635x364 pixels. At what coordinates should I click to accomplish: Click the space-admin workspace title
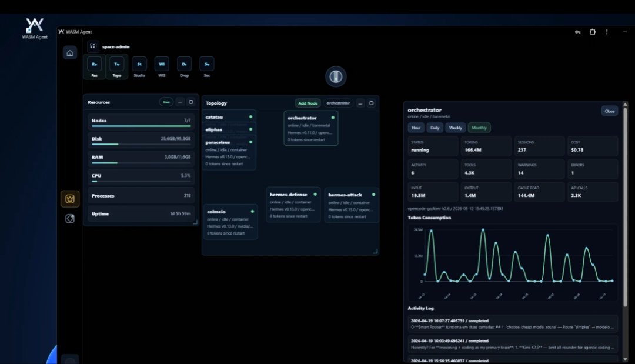tap(116, 46)
